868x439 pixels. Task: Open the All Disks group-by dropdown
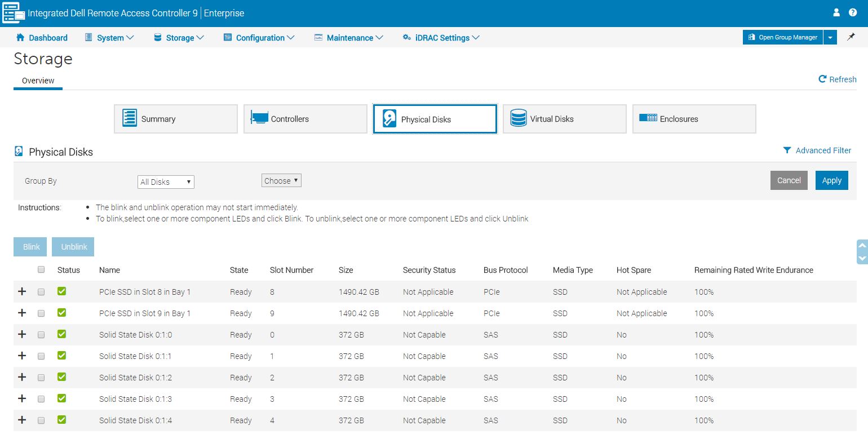coord(166,182)
